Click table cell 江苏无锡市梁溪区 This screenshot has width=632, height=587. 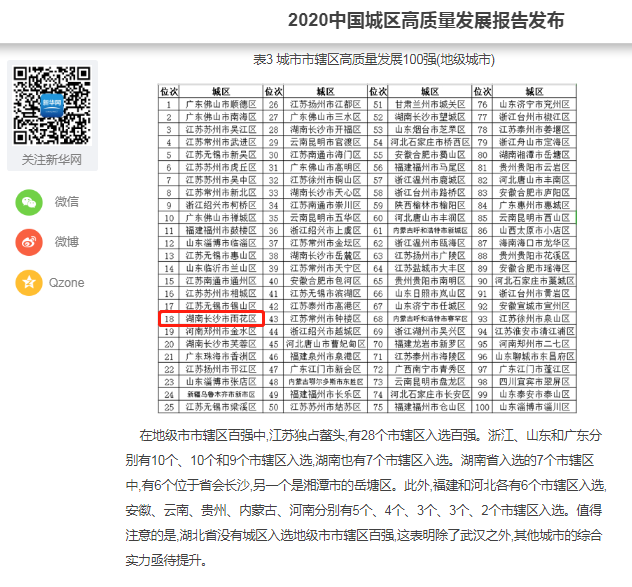(x=221, y=407)
